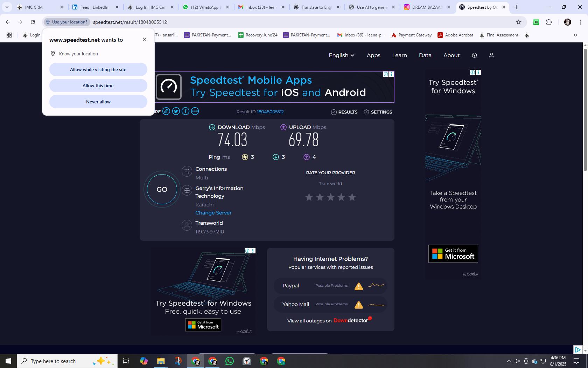The image size is (588, 368).
Task: Click the Yahoo Mail outage row
Action: 330,304
